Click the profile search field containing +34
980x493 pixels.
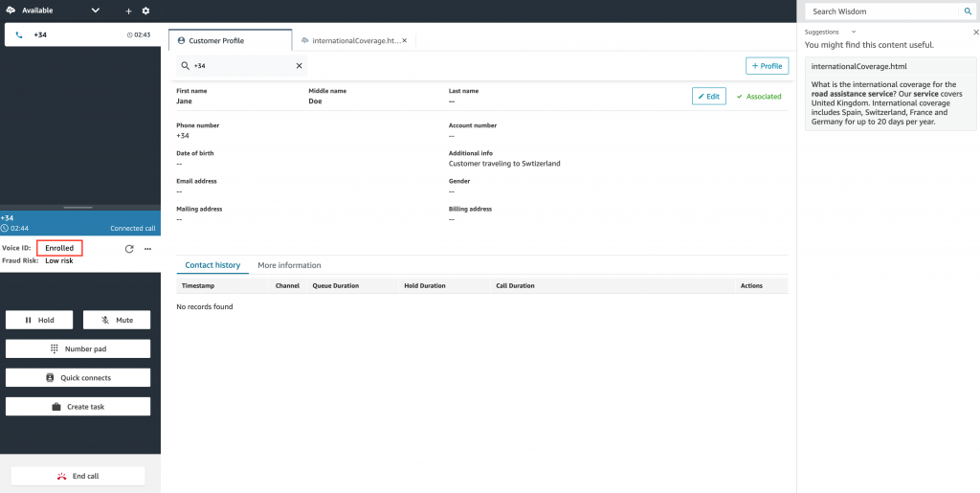tap(242, 66)
